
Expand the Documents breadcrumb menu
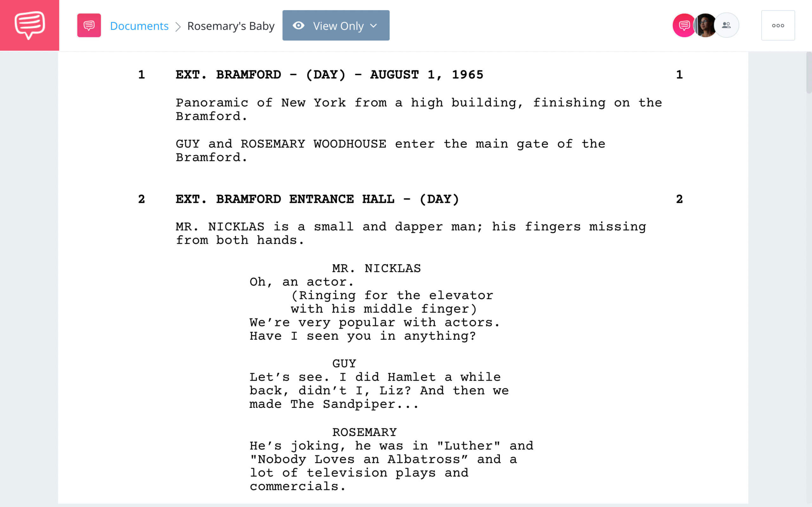139,25
